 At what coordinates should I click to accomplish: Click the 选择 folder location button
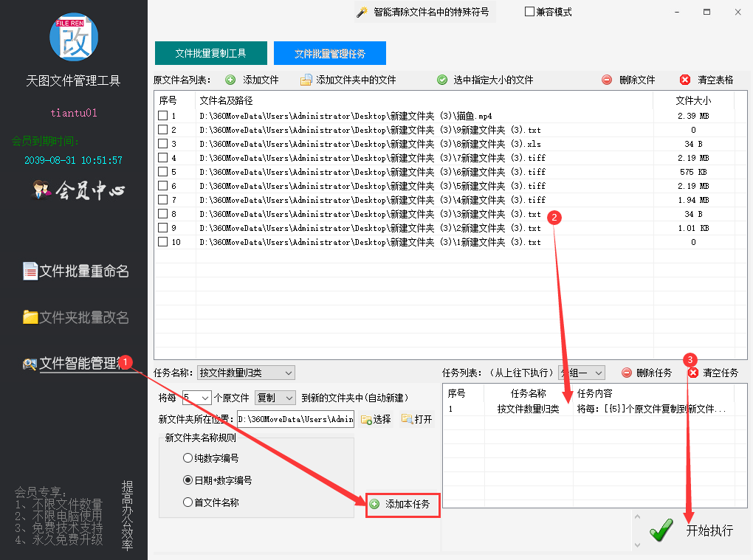coord(376,419)
